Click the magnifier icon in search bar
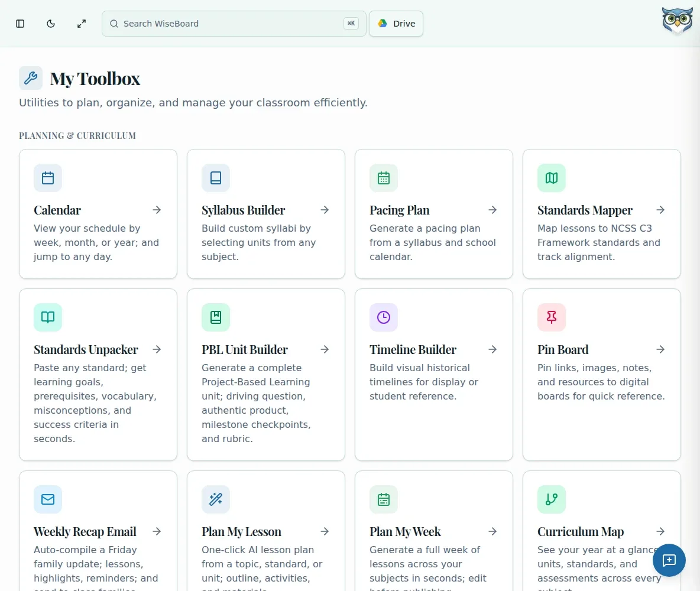The width and height of the screenshot is (700, 591). pos(114,24)
